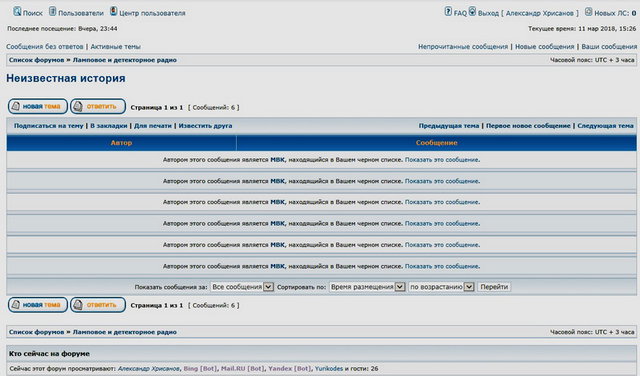Viewport: 640px width, 376px height.
Task: Open Непрочитанные сообщения link
Action: 463,47
